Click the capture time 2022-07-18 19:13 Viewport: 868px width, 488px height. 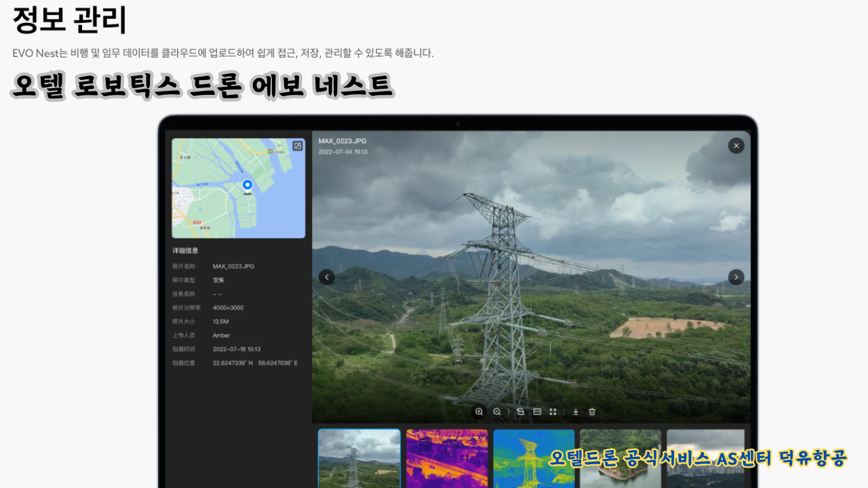tap(237, 349)
